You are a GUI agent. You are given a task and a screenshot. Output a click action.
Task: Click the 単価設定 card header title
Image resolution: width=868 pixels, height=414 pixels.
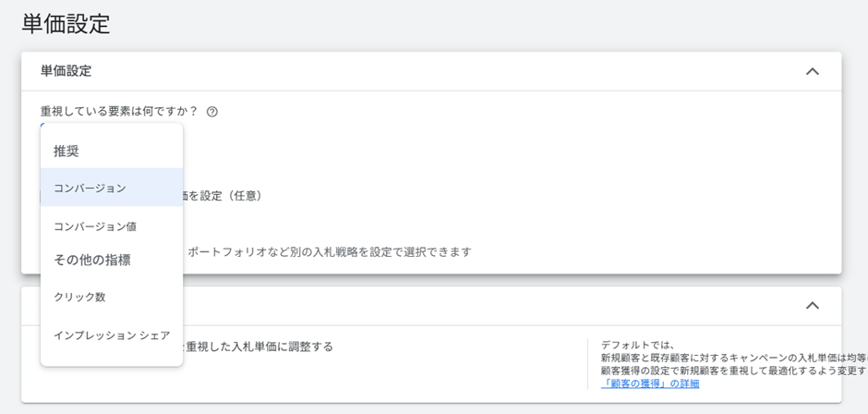(x=66, y=71)
